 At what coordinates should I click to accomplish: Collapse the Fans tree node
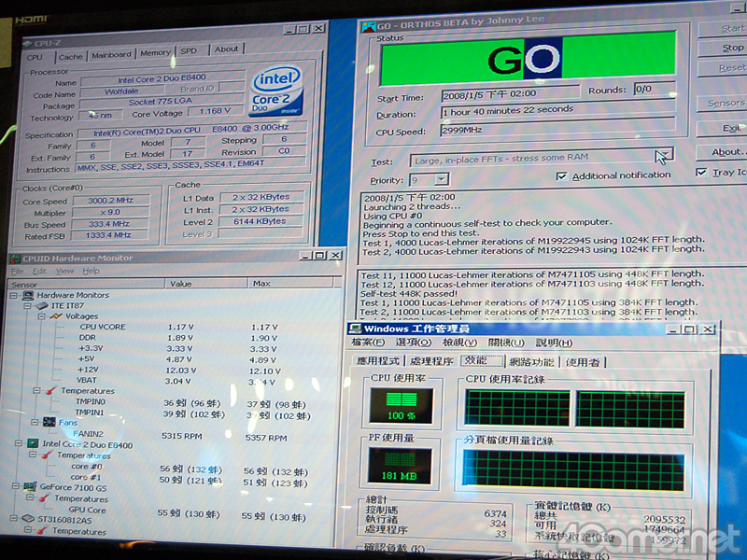click(35, 423)
